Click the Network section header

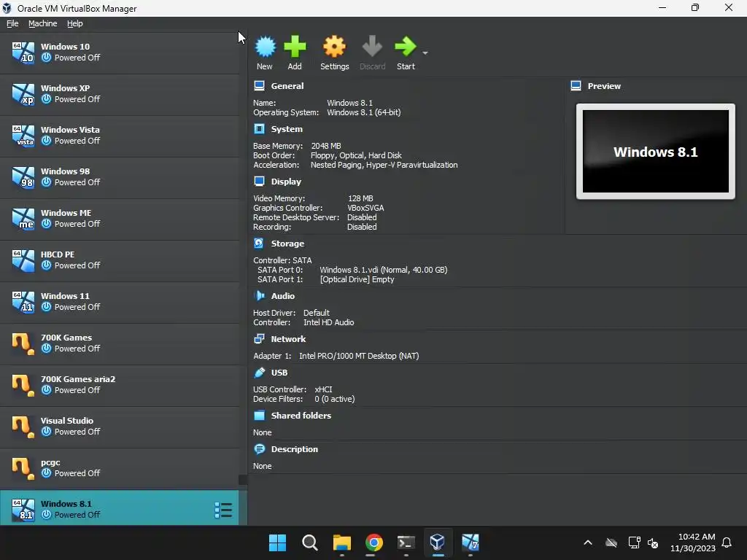pos(288,339)
